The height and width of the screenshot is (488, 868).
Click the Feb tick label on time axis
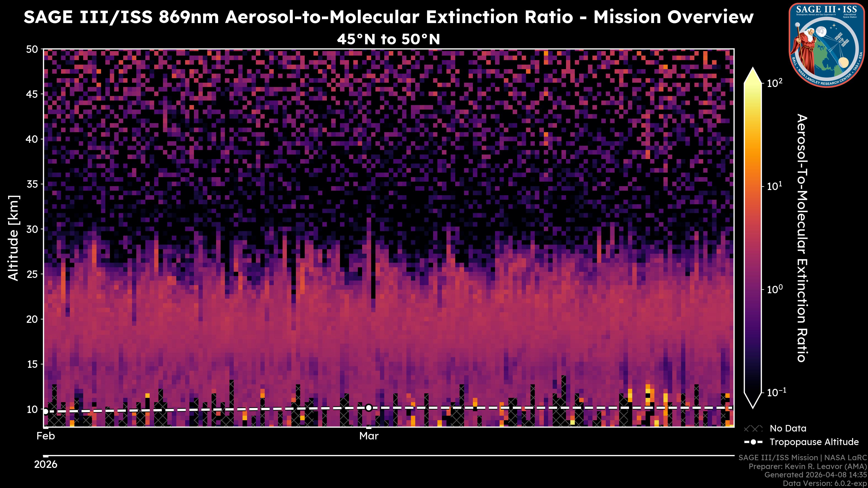[x=45, y=436]
